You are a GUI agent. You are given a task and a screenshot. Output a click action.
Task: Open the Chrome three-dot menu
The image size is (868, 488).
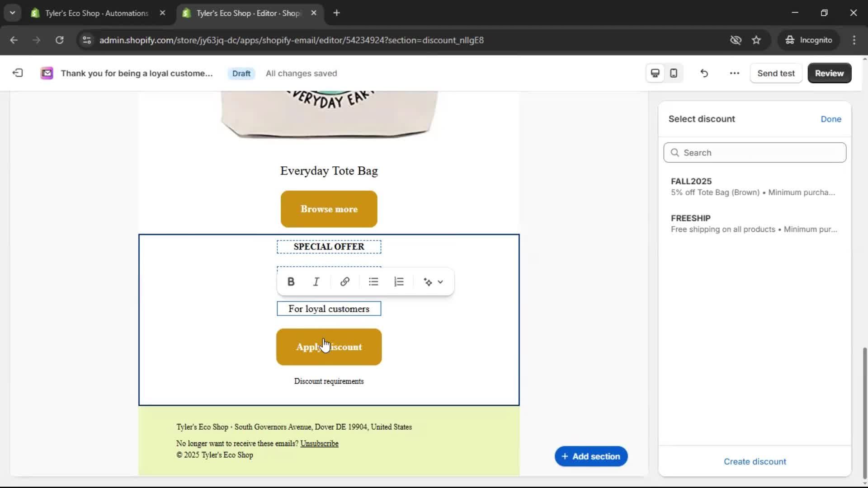tap(854, 40)
